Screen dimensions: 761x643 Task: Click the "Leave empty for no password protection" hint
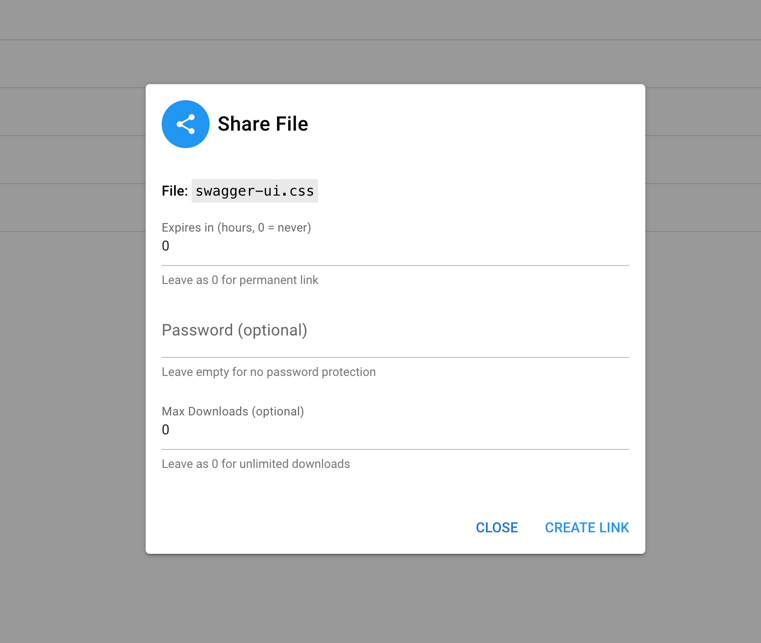269,372
